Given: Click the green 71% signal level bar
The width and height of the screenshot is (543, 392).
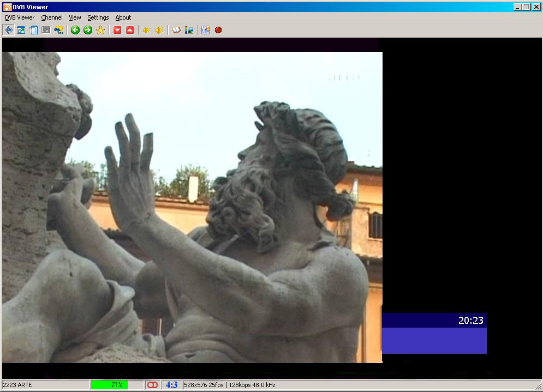Looking at the screenshot, I should pyautogui.click(x=109, y=385).
